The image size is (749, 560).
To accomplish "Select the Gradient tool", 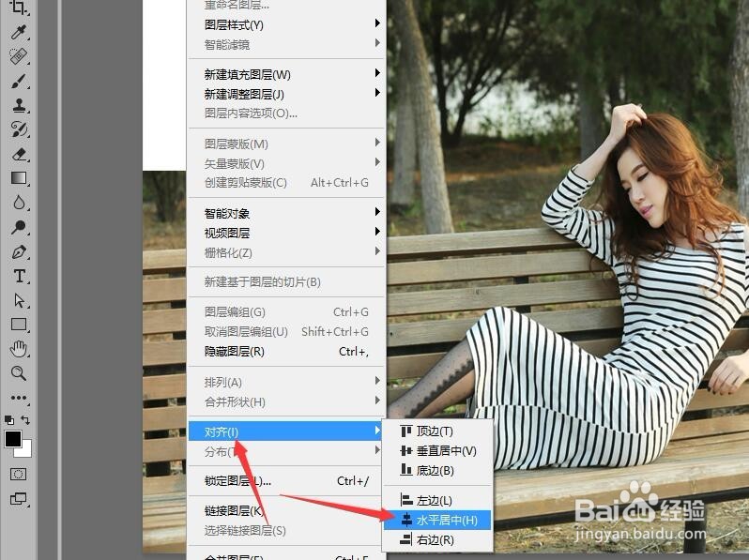I will click(x=19, y=178).
